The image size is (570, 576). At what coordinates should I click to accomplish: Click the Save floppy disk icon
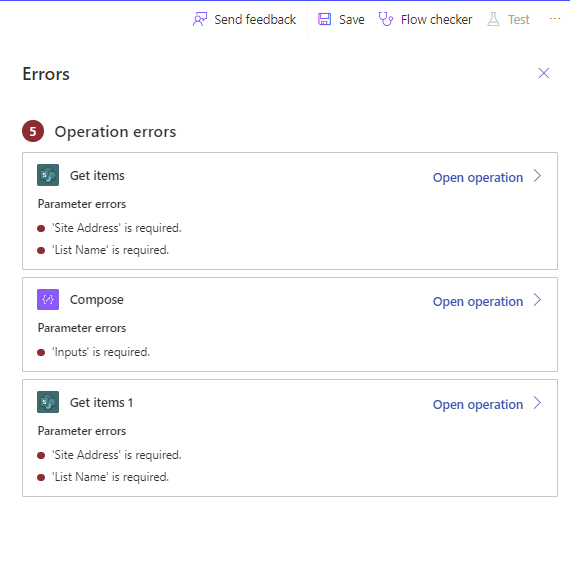pyautogui.click(x=324, y=19)
